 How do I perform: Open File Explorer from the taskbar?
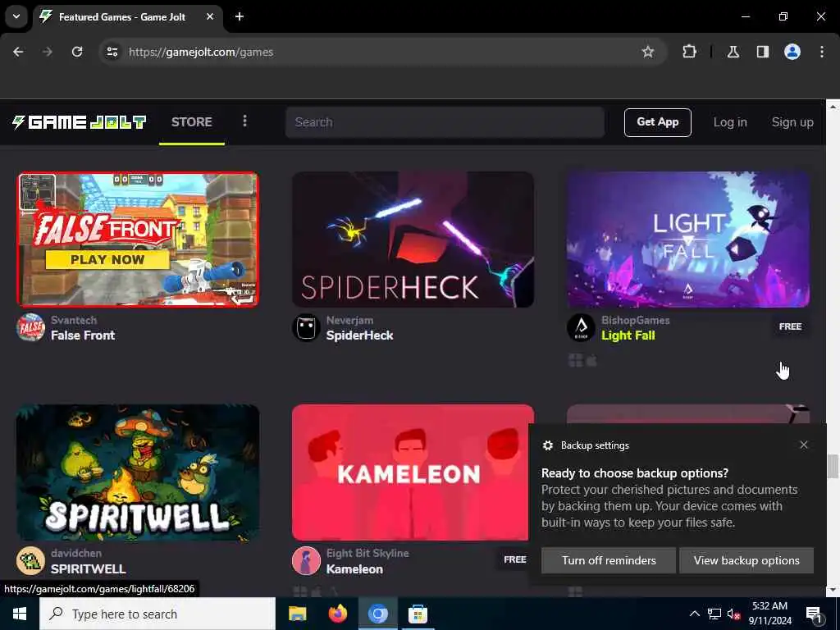tap(297, 614)
